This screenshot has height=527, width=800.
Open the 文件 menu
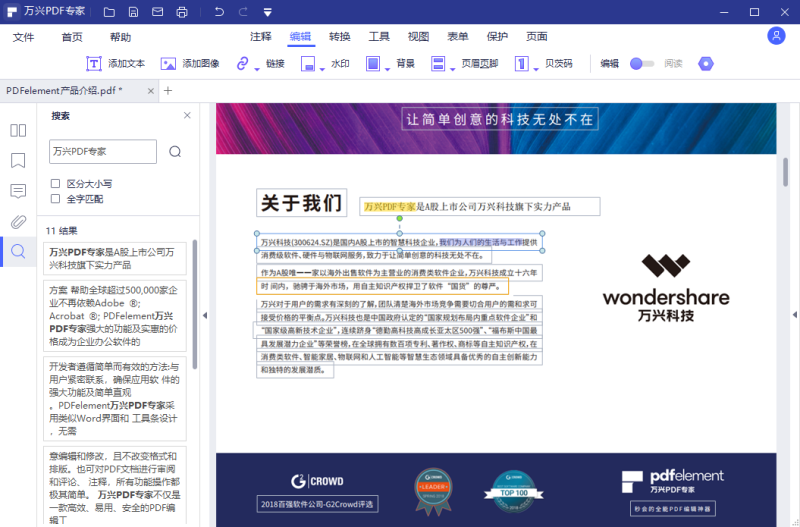(23, 37)
